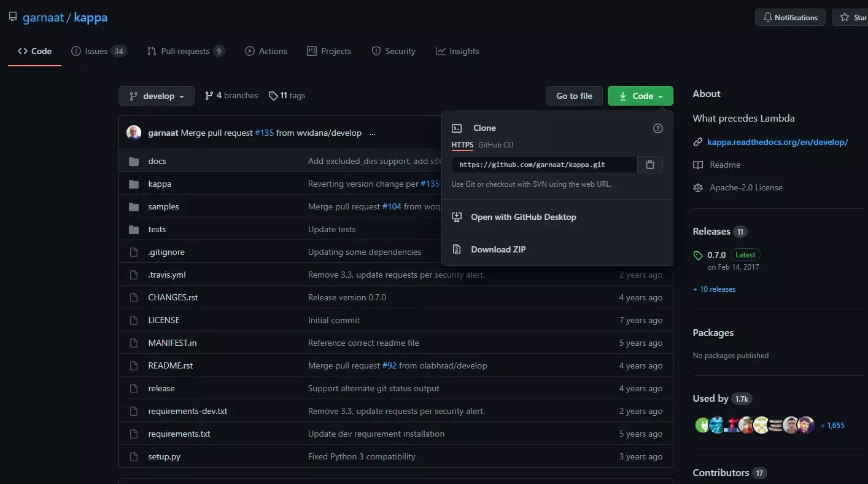868x484 pixels.
Task: Click the MANIFEST.in file icon
Action: (x=134, y=343)
